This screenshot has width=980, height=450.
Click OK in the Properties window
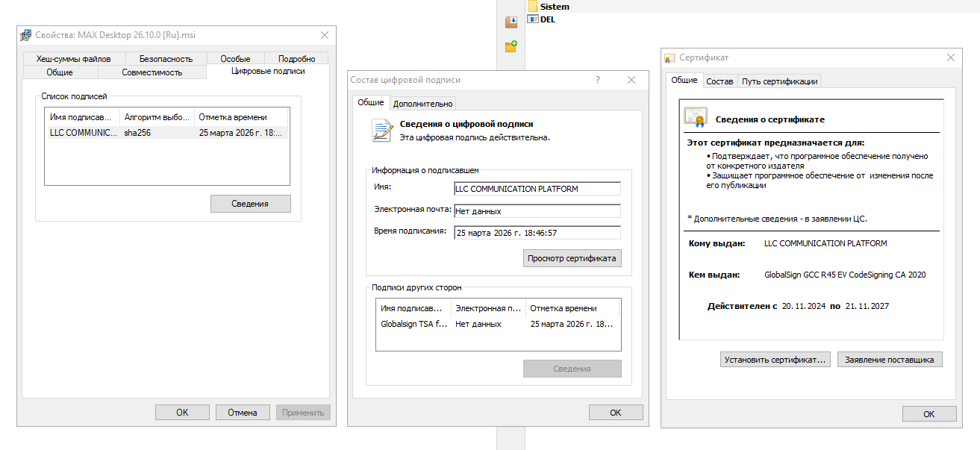pyautogui.click(x=182, y=413)
